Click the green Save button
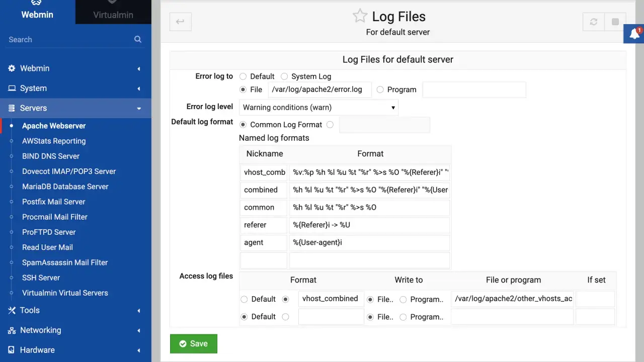The width and height of the screenshot is (644, 362). [x=194, y=344]
